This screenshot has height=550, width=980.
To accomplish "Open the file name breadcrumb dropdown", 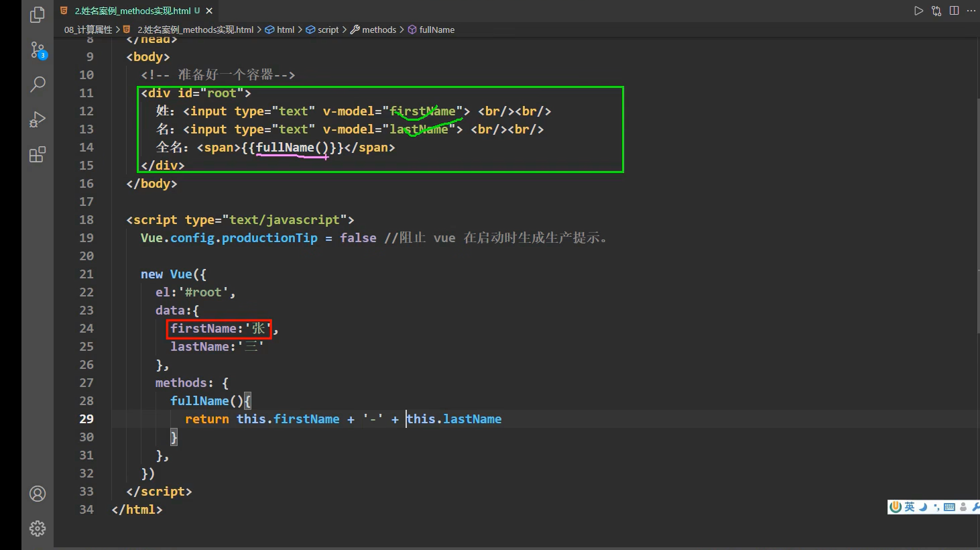I will click(x=195, y=30).
